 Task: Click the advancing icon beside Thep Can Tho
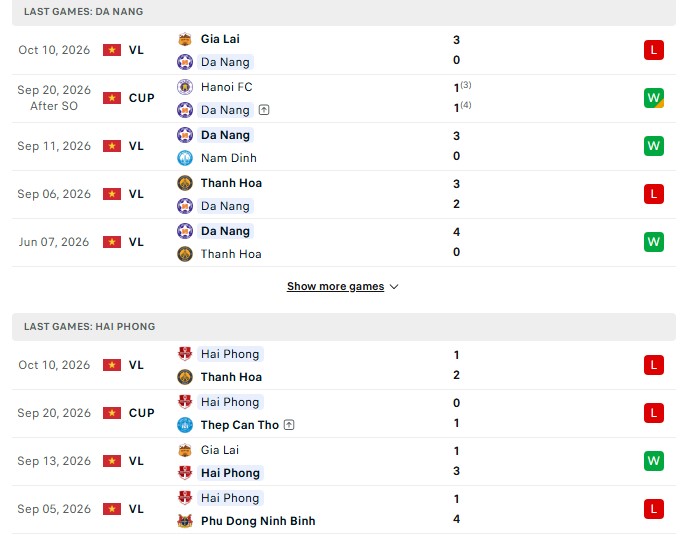(x=289, y=425)
